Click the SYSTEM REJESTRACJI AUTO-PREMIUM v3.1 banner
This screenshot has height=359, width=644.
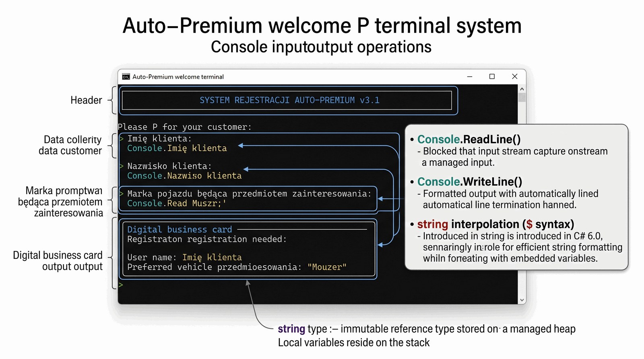click(289, 100)
